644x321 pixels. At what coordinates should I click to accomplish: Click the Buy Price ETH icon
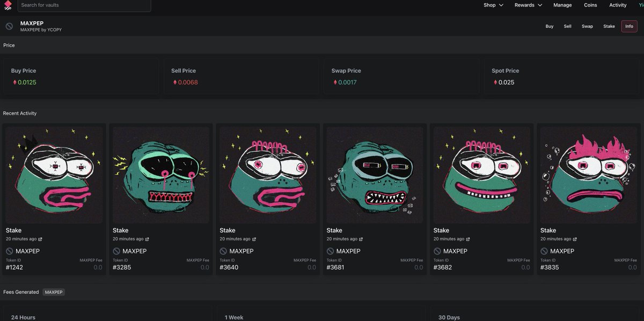point(14,83)
